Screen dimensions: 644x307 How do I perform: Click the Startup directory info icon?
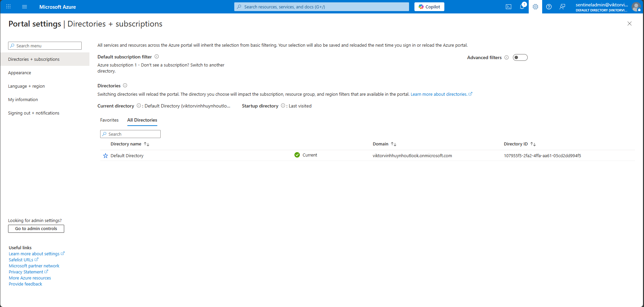pyautogui.click(x=283, y=106)
